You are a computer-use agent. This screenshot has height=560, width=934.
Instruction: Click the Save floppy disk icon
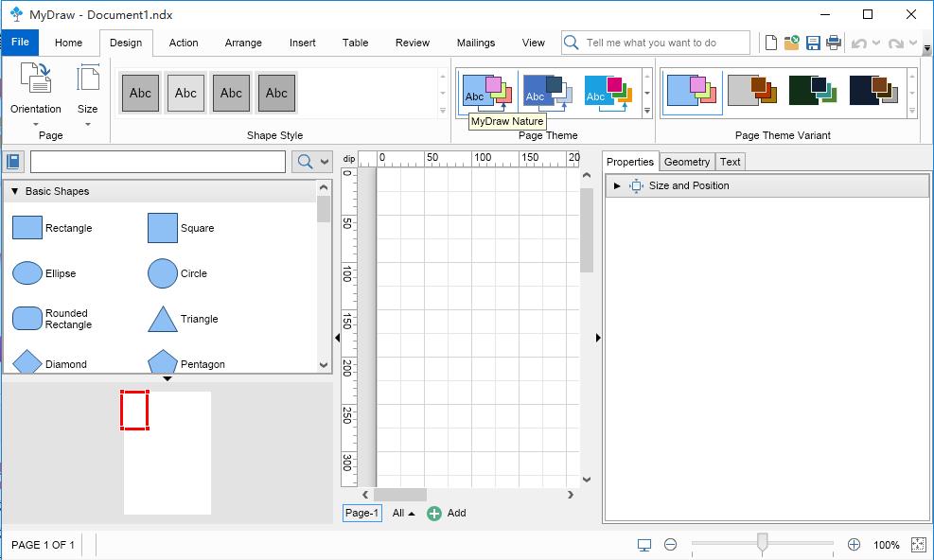tap(813, 43)
